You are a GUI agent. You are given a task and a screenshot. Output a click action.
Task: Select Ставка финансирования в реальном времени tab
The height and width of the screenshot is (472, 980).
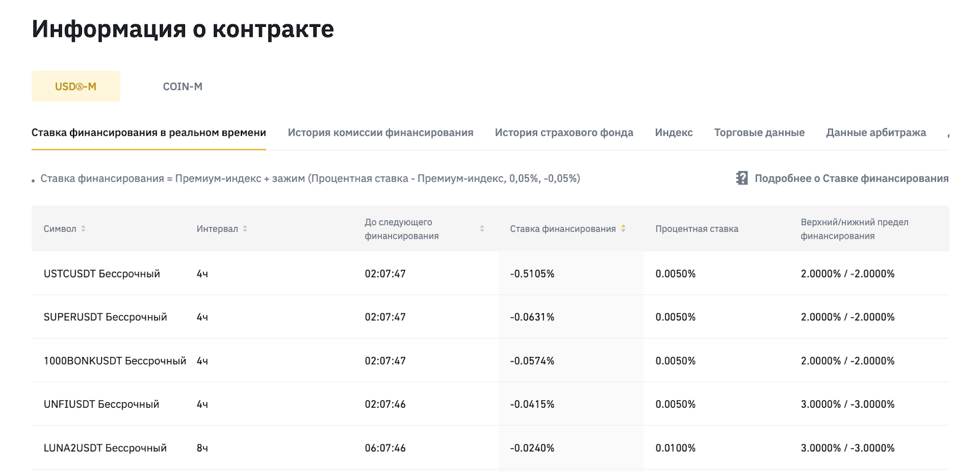[149, 132]
